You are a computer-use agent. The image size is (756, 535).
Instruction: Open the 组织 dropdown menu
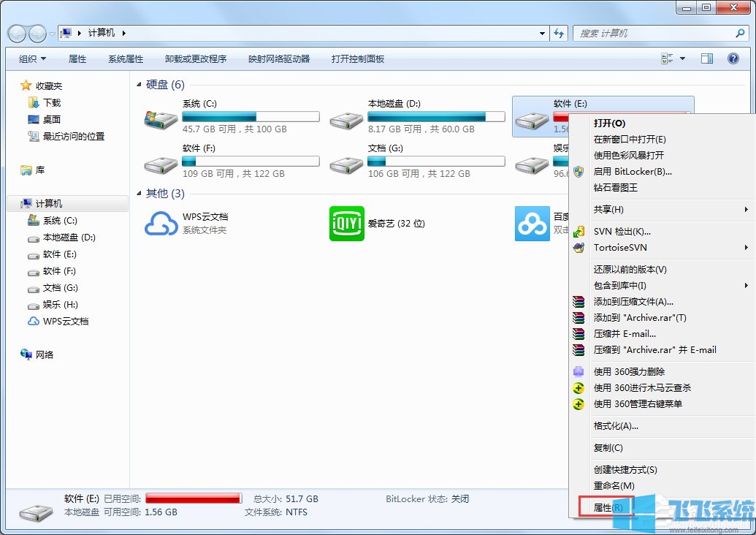point(31,58)
